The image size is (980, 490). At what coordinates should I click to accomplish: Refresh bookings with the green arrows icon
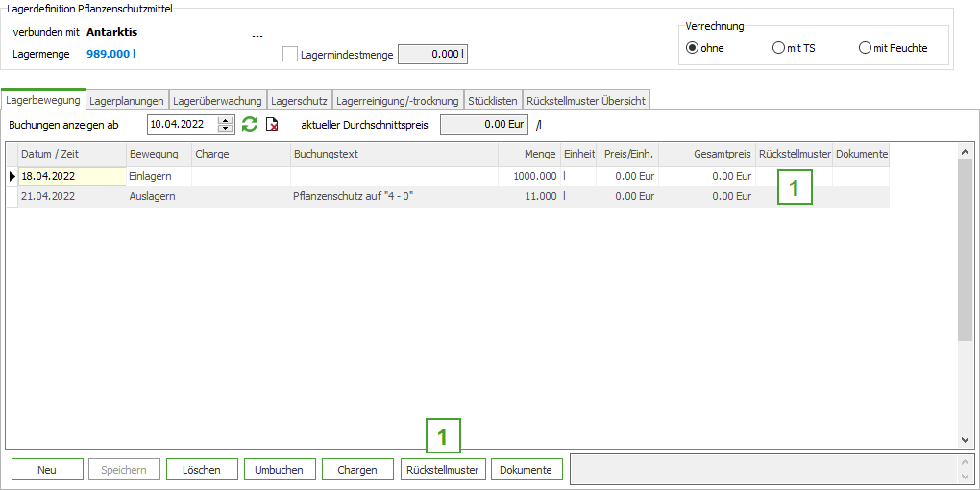(x=250, y=124)
